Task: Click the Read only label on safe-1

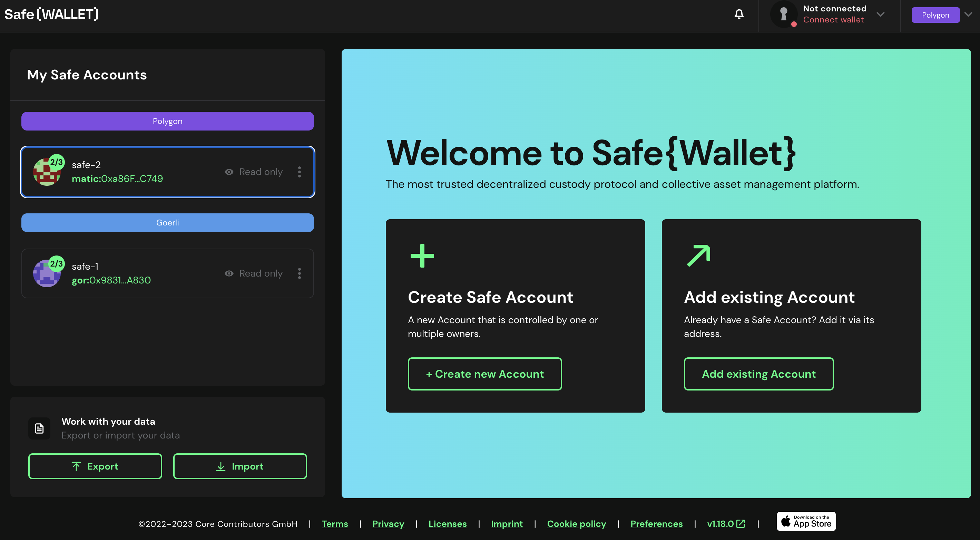Action: tap(261, 273)
